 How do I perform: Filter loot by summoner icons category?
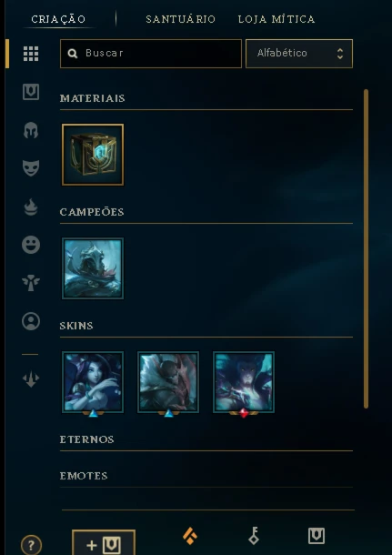31,321
